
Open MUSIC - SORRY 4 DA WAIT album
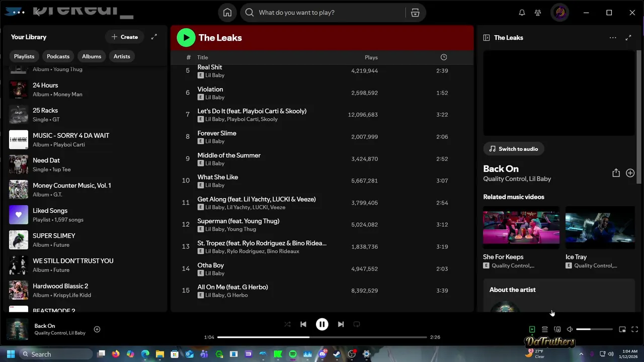(x=86, y=140)
